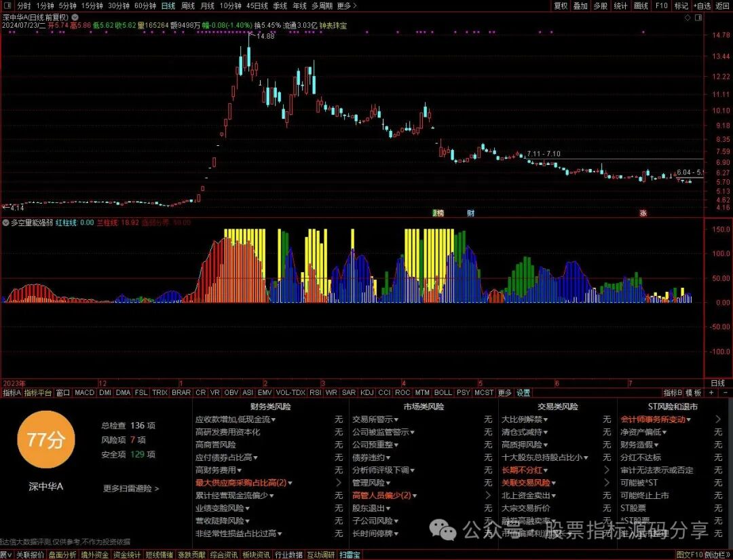Image resolution: width=733 pixels, height=560 pixels.
Task: Expand 最大供应商采购占比高(2) item
Action: coord(244,483)
